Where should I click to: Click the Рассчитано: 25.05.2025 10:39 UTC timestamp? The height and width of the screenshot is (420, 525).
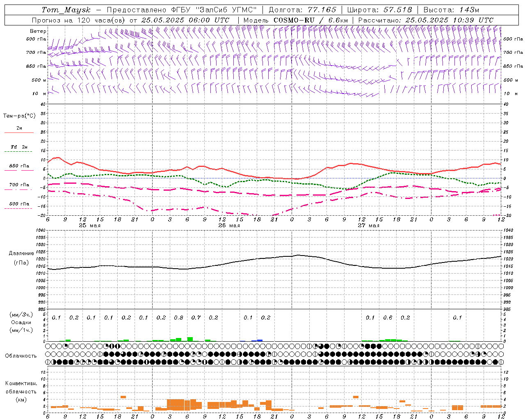pyautogui.click(x=426, y=20)
